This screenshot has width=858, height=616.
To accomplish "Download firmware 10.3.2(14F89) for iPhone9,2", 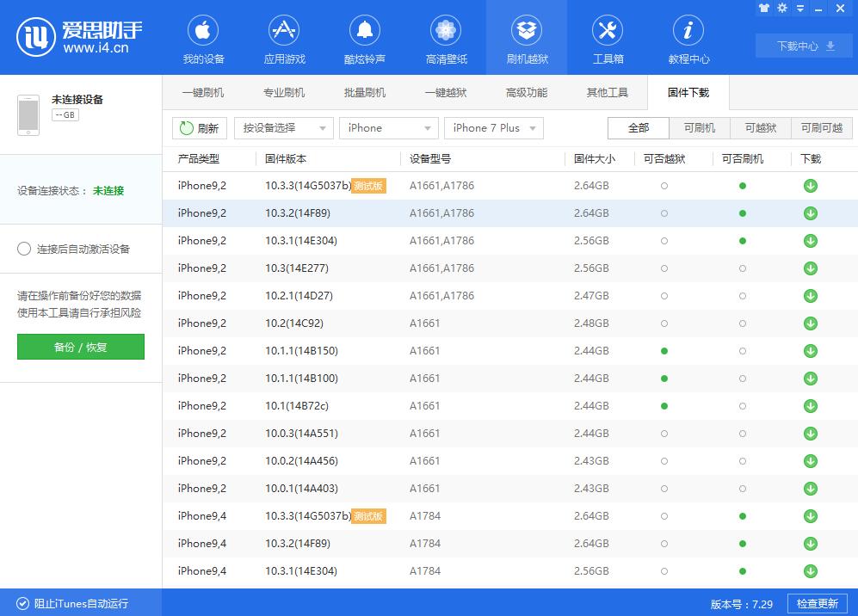I will click(809, 213).
